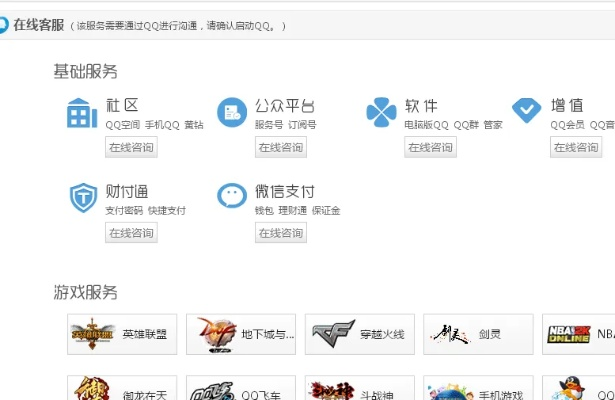Select the 地下城与... game label
This screenshot has height=400, width=615.
point(267,334)
